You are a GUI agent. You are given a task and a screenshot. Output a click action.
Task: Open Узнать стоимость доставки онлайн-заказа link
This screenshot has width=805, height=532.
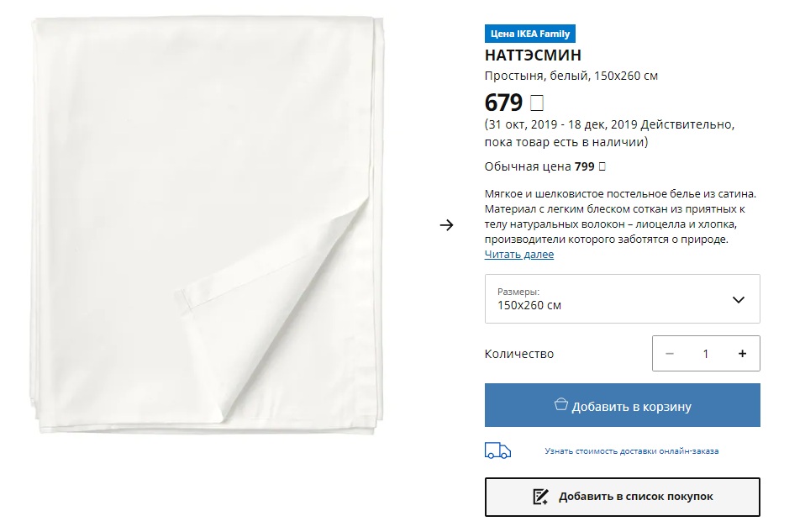coord(631,450)
